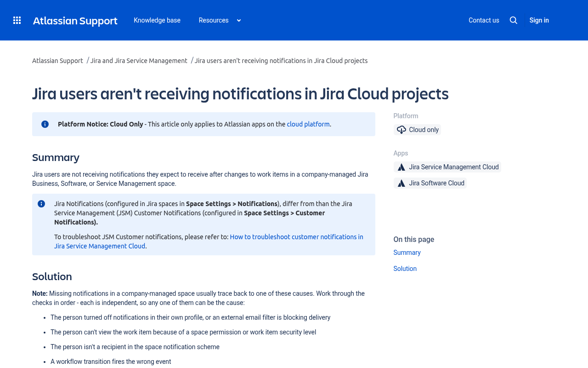Open the Resources menu item

[214, 20]
